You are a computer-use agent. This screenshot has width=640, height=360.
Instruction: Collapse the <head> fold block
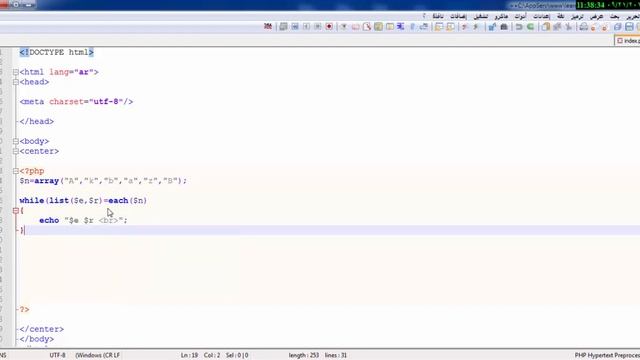click(16, 82)
